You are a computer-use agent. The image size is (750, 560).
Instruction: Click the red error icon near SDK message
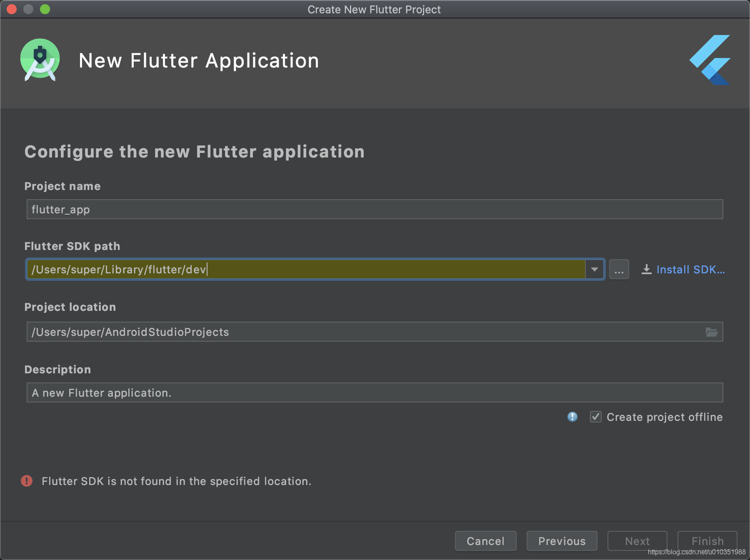pos(27,481)
